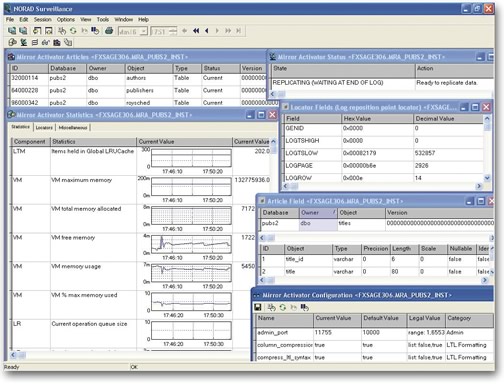Image resolution: width=504 pixels, height=385 pixels.
Task: Open the Options menu
Action: tap(66, 19)
